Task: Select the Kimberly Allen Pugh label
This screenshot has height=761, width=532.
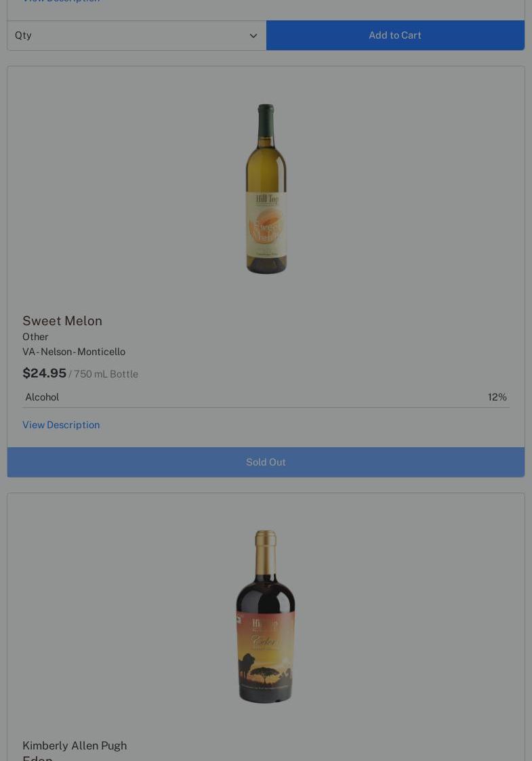Action: tap(75, 745)
